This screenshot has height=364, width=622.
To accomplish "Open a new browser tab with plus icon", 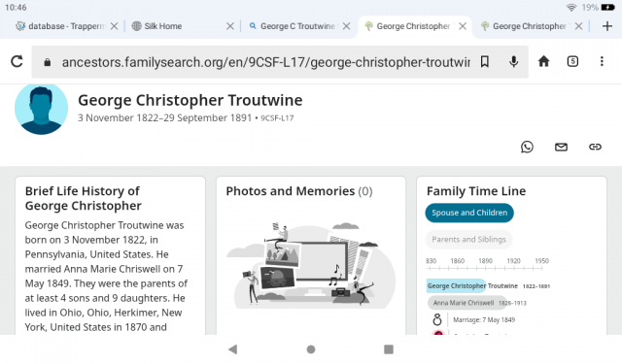I will point(606,26).
